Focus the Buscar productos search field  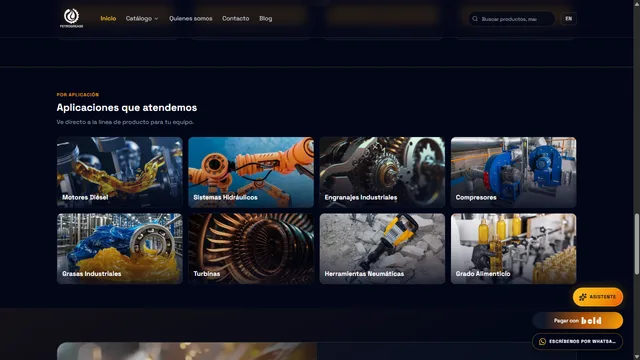tap(511, 19)
